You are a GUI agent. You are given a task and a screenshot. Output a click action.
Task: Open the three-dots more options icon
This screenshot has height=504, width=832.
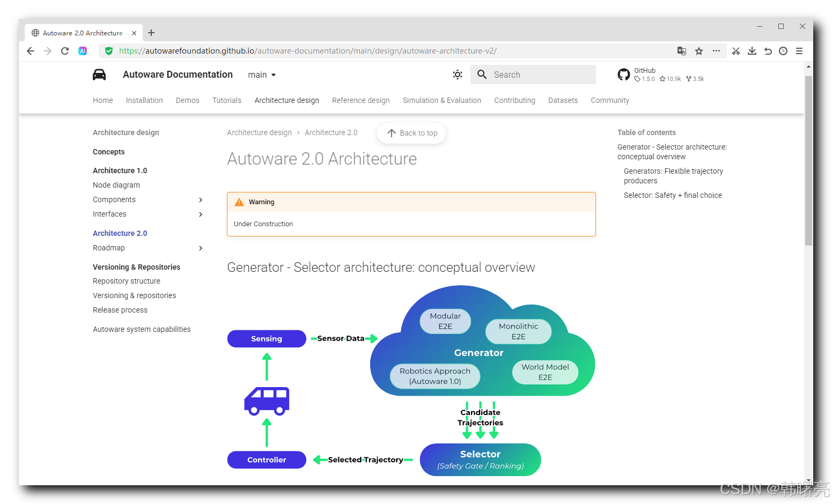[x=716, y=51]
